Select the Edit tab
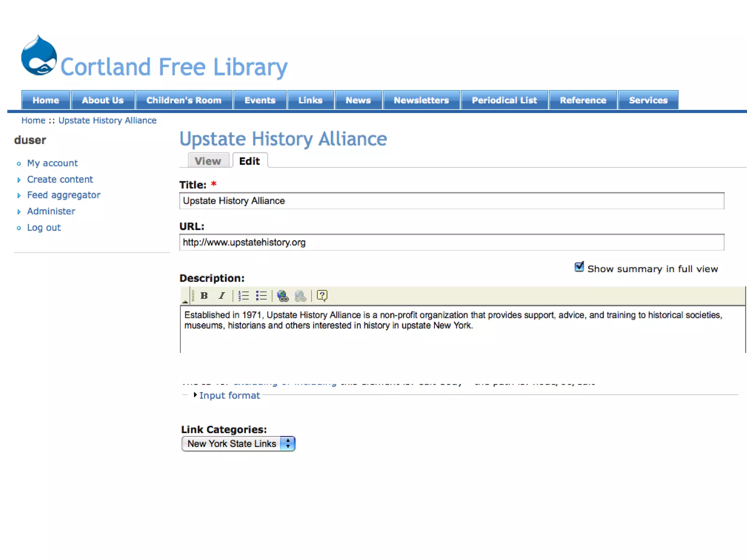 (250, 161)
